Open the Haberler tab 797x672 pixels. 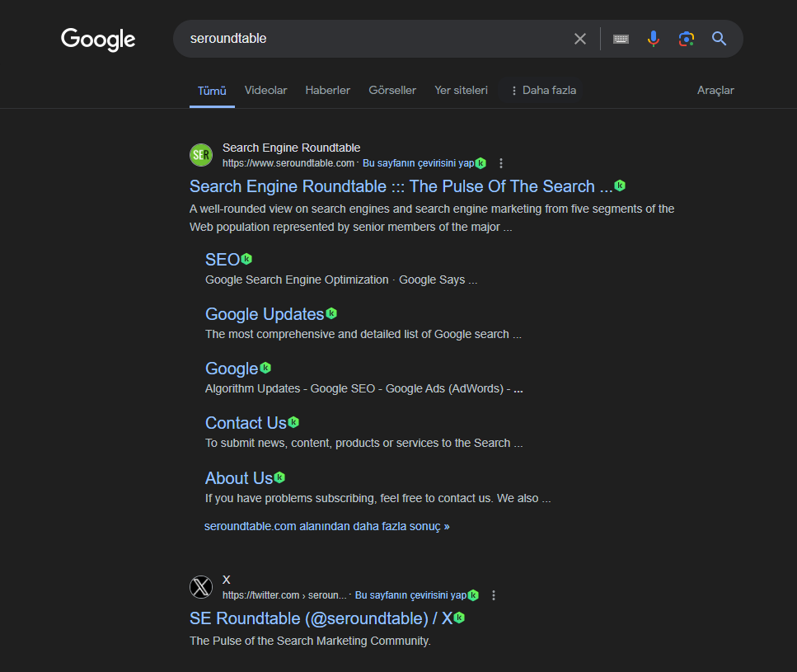coord(328,91)
